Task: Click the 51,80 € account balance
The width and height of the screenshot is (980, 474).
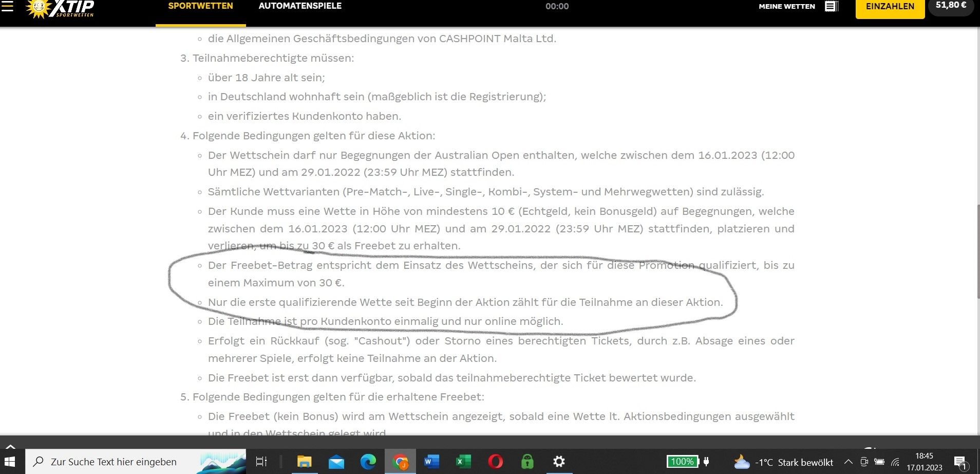Action: click(951, 6)
